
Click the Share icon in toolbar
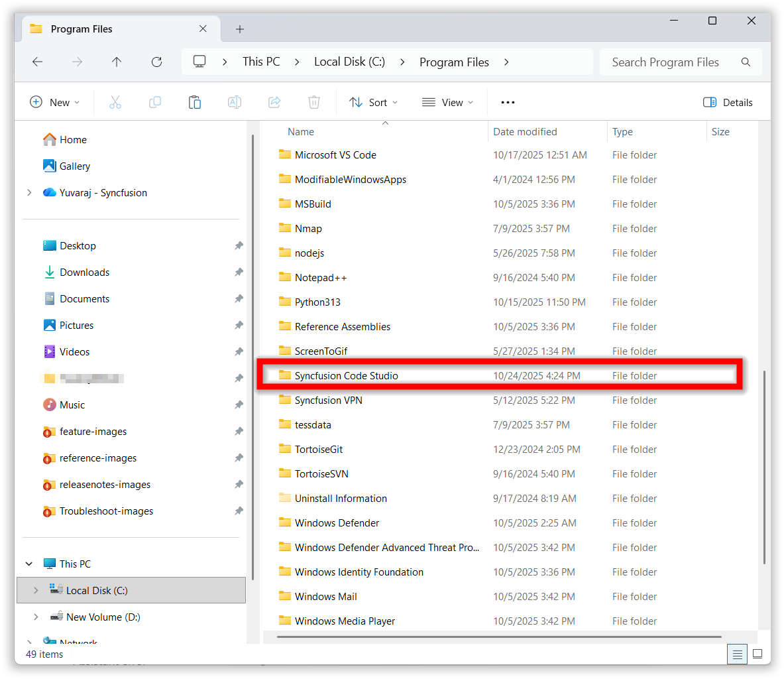click(274, 102)
